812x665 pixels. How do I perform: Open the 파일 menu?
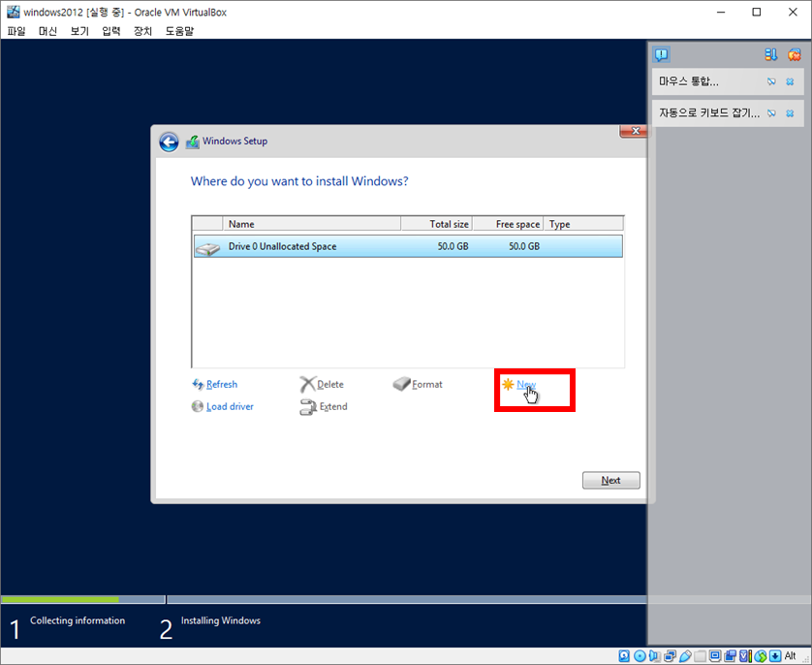pyautogui.click(x=16, y=31)
